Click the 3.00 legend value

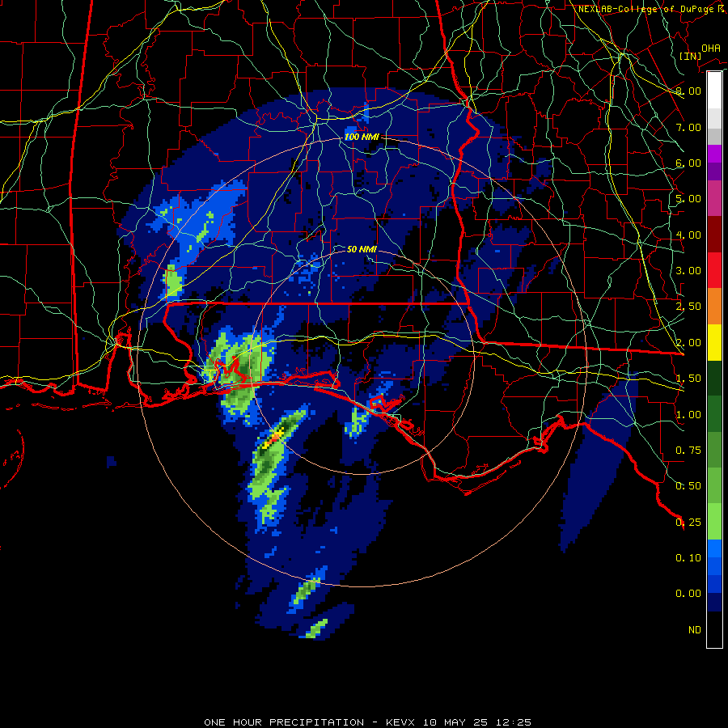(x=688, y=271)
